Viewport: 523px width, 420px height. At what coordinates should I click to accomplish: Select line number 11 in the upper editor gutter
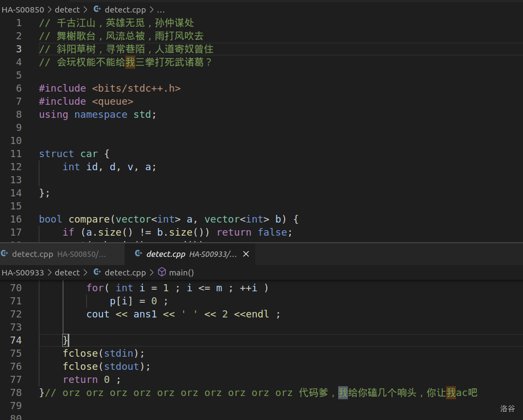16,153
